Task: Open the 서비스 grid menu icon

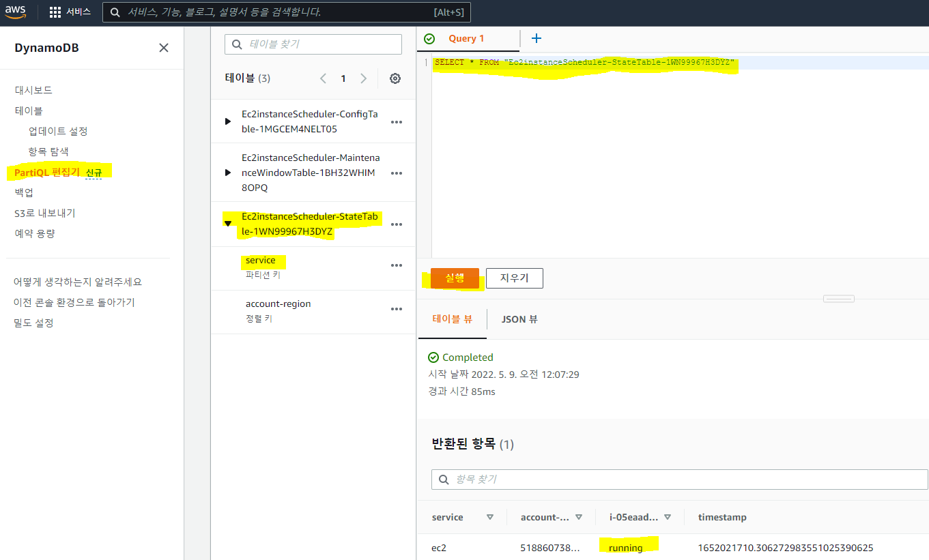Action: [55, 12]
